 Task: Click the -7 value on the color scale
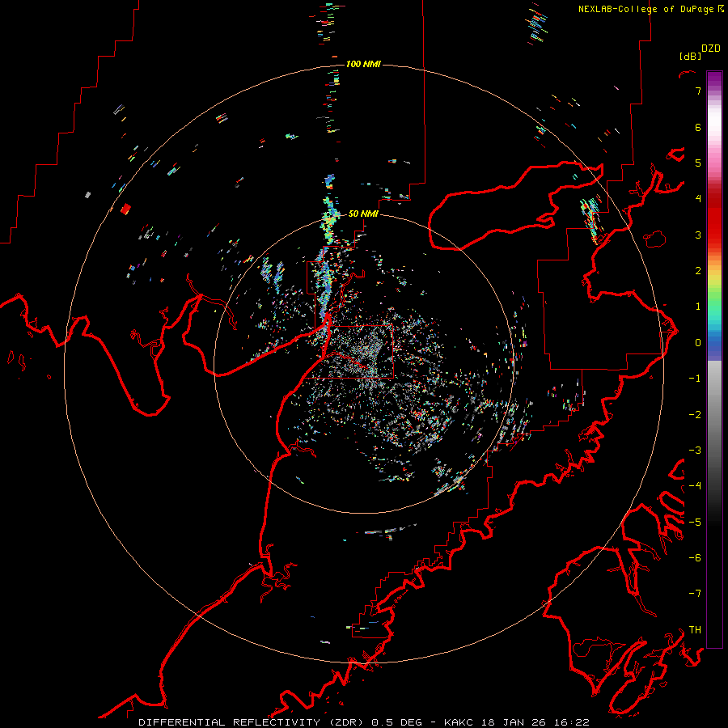[695, 594]
